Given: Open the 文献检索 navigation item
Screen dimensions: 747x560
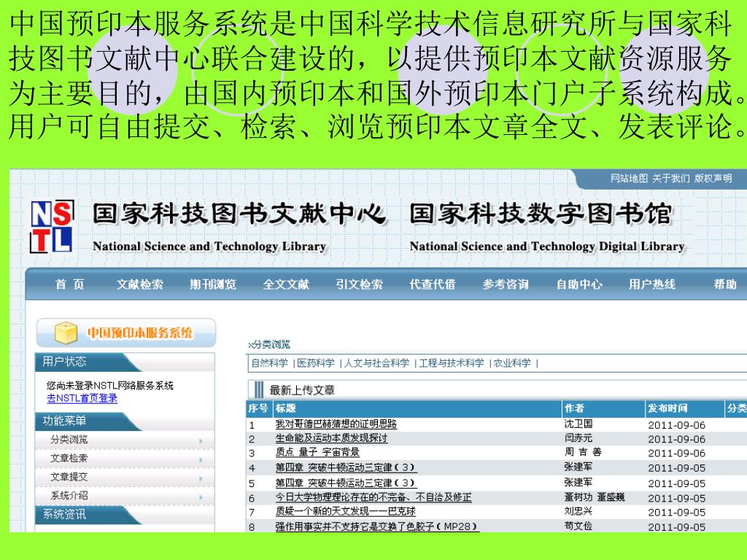Looking at the screenshot, I should [x=139, y=284].
